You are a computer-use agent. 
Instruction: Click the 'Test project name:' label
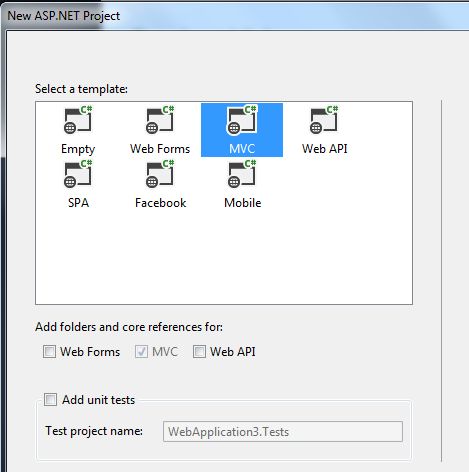coord(94,431)
